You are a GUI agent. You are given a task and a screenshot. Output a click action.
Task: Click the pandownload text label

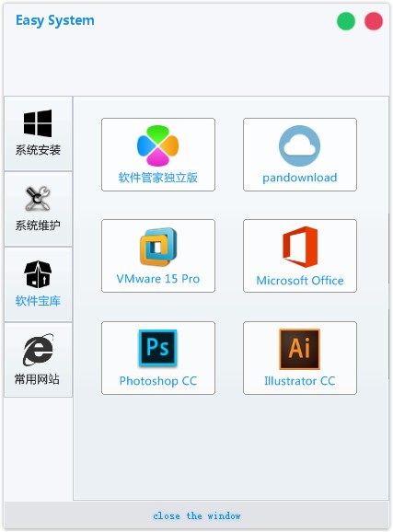pyautogui.click(x=300, y=178)
